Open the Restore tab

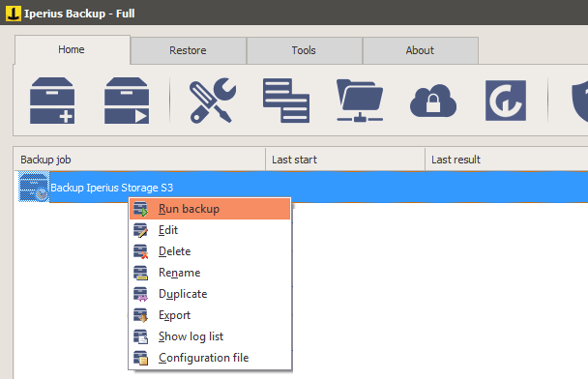(188, 50)
